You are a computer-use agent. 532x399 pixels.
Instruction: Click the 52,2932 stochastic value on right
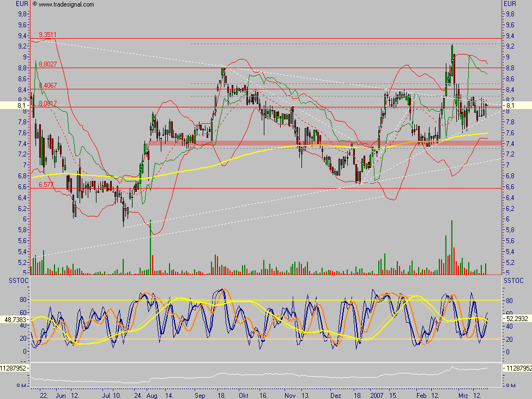coord(517,318)
